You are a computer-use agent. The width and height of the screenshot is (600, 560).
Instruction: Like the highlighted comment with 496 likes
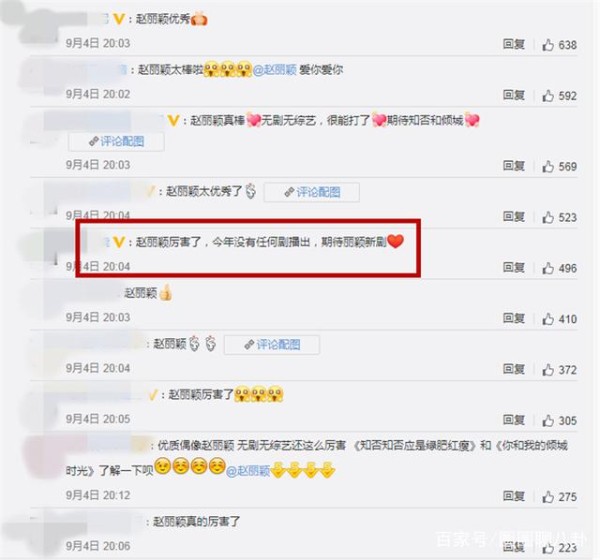point(548,268)
